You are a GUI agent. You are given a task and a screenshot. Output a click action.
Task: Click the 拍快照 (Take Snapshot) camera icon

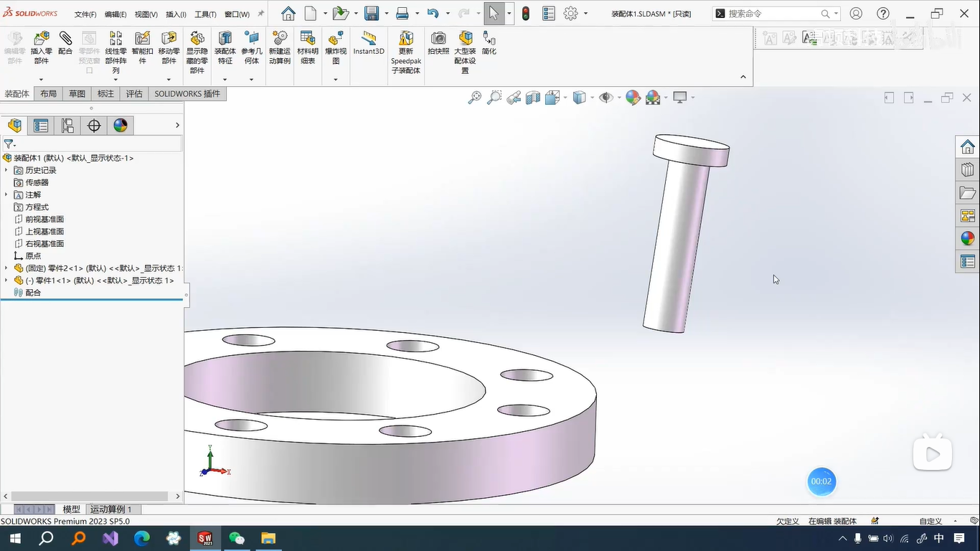point(438,39)
